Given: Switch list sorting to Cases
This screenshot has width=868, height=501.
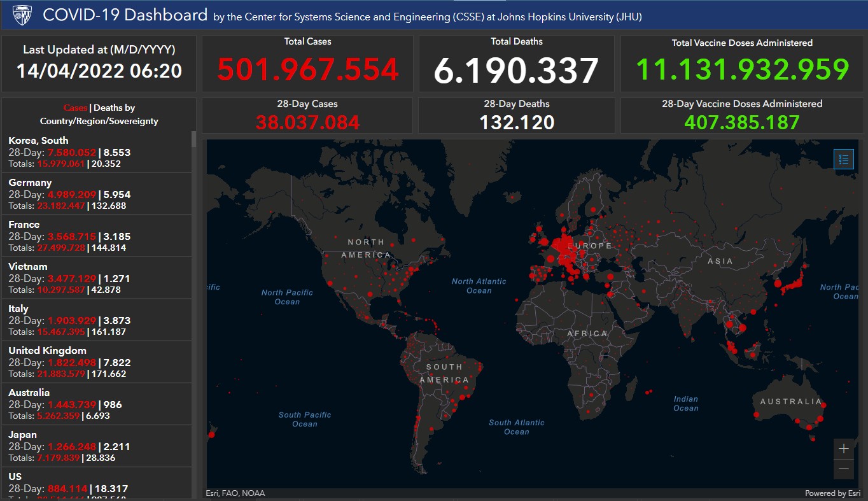Looking at the screenshot, I should click(75, 108).
